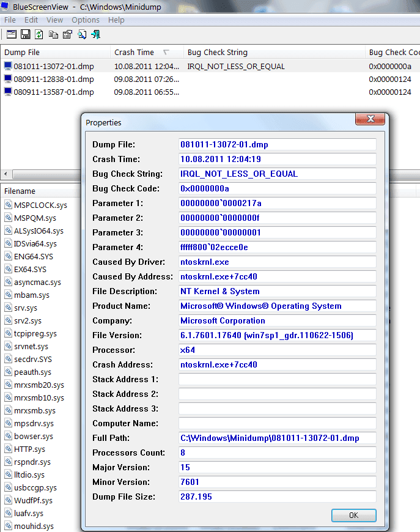The image size is (420, 532).
Task: Click the Bug Check String field
Action: pyautogui.click(x=277, y=174)
